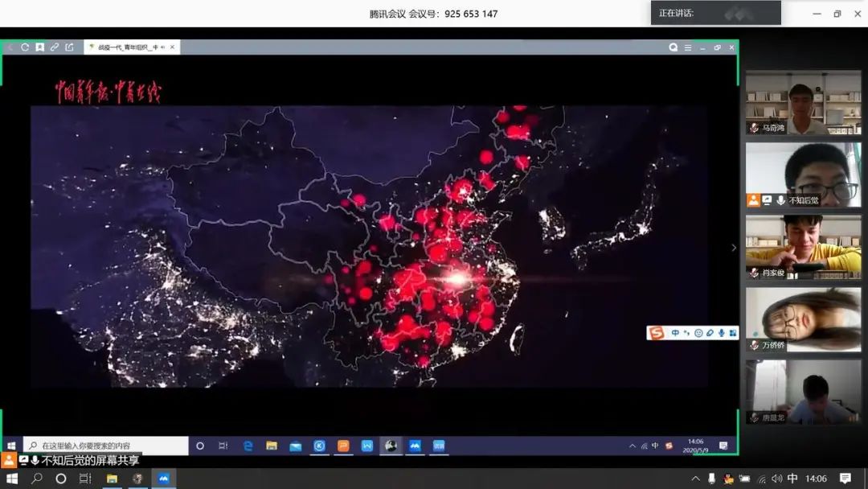Screen dimensions: 868x489
Task: Click the share icon in the browser toolbar
Action: click(x=69, y=47)
